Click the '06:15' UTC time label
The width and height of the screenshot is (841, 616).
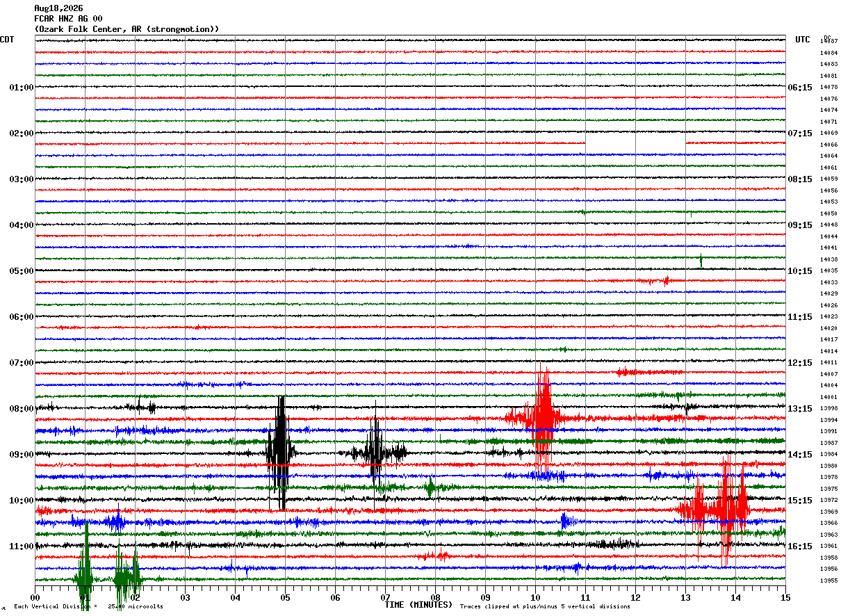click(800, 88)
